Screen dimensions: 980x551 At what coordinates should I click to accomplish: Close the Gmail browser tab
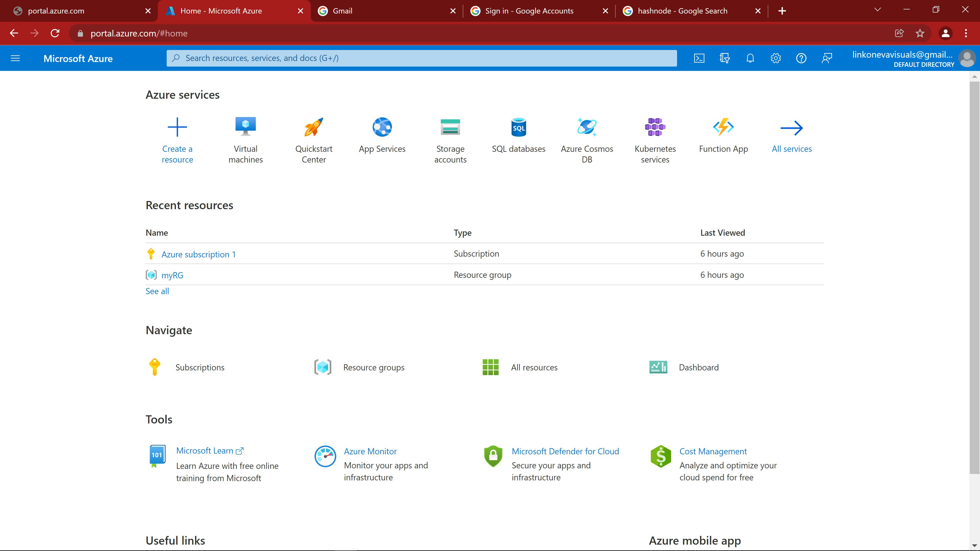click(x=453, y=11)
